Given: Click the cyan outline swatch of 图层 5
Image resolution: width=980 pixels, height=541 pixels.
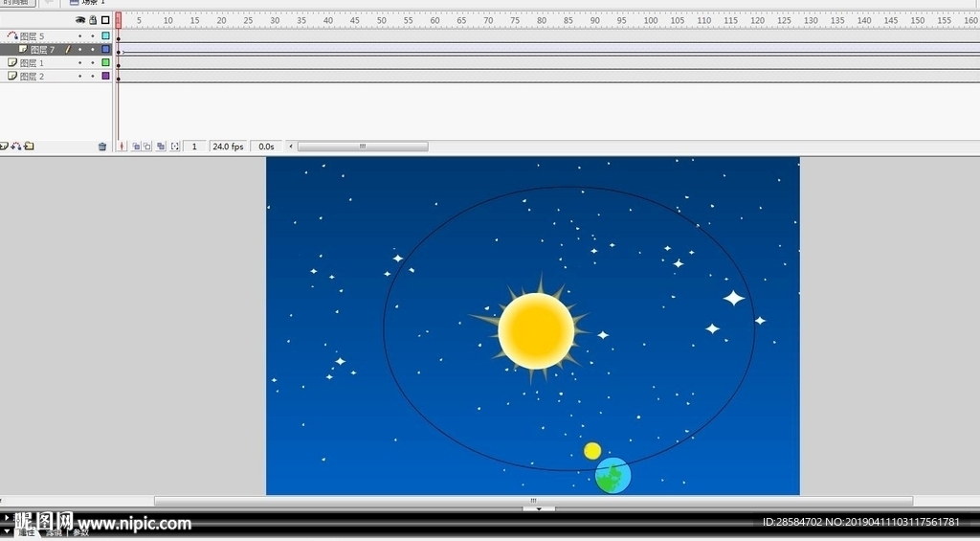Looking at the screenshot, I should tap(105, 35).
